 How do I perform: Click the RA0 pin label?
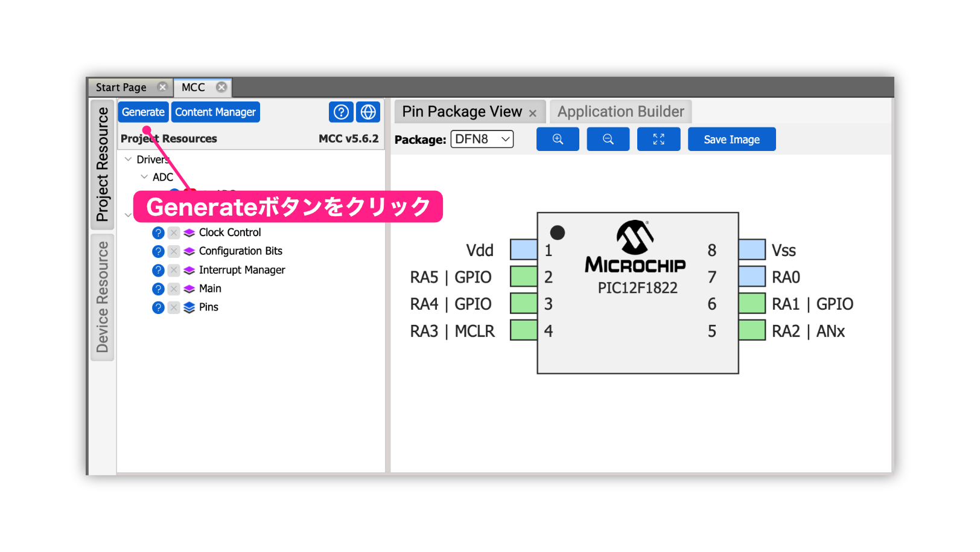pos(786,277)
